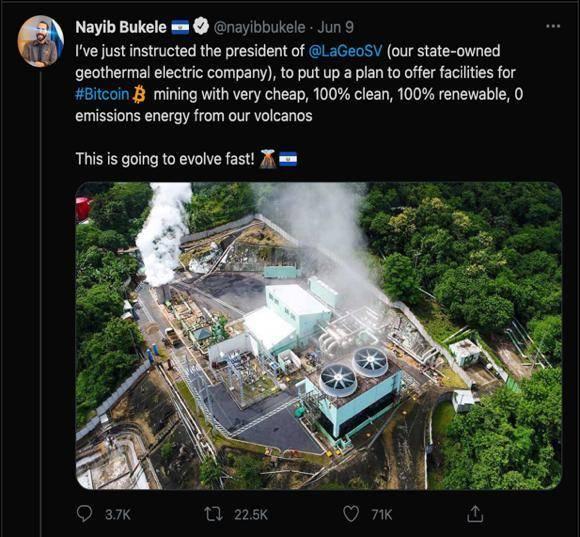Open Nayib Bukele's profile avatar
The height and width of the screenshot is (537, 580).
pyautogui.click(x=40, y=41)
